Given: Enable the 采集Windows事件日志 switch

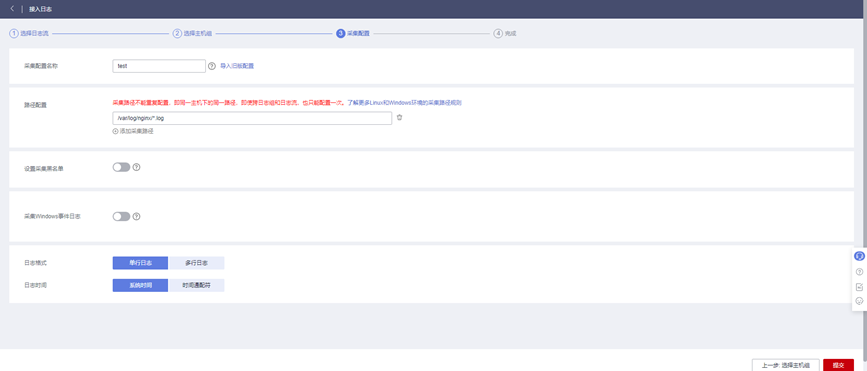Looking at the screenshot, I should pos(121,217).
